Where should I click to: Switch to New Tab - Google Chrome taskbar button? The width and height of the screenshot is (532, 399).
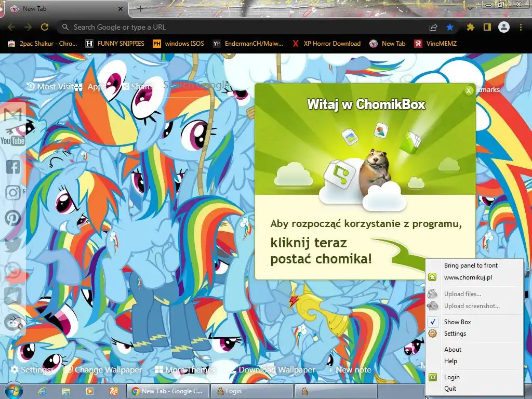click(168, 391)
